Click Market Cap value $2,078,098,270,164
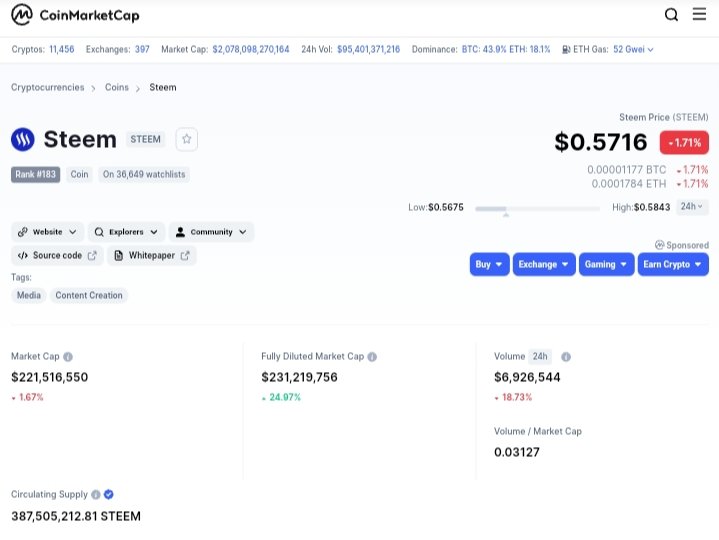This screenshot has height=540, width=719. tap(251, 49)
